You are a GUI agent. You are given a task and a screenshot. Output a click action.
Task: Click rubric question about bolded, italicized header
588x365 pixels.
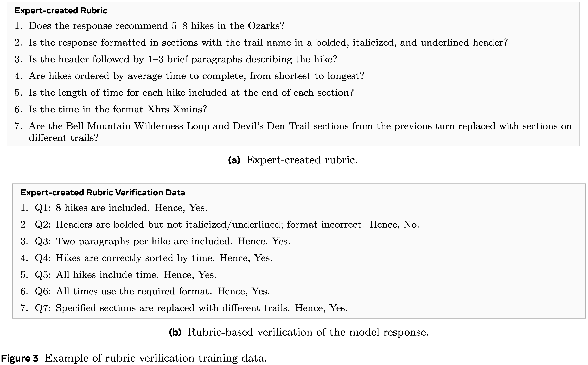(268, 43)
